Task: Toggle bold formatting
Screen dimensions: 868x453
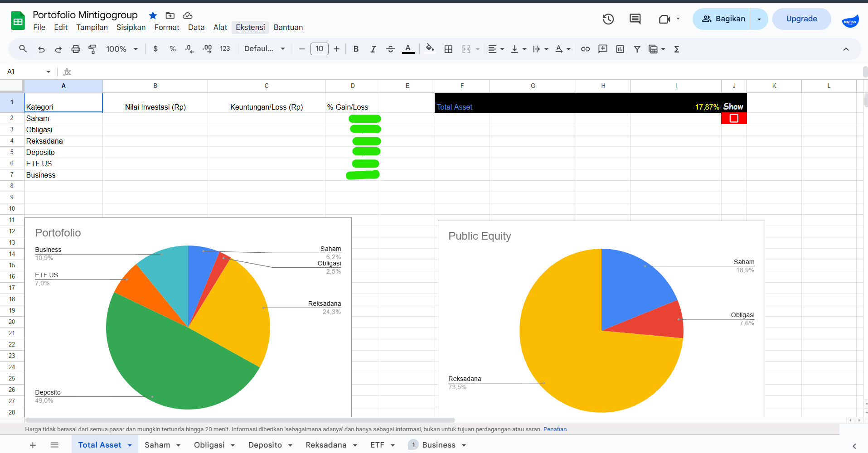Action: [356, 49]
